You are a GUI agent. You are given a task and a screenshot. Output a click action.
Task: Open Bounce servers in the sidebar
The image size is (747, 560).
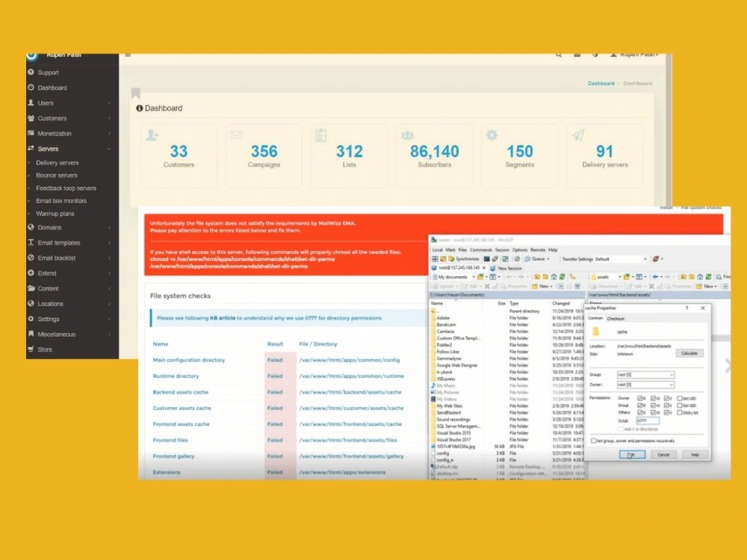[56, 175]
